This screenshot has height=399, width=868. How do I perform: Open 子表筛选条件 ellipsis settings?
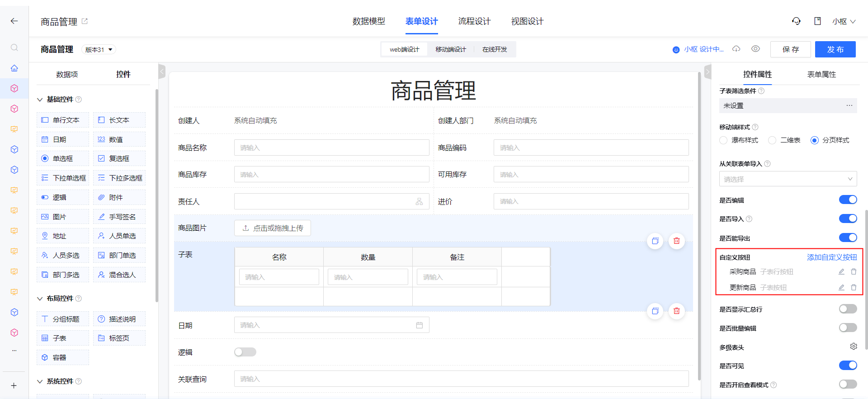point(849,105)
